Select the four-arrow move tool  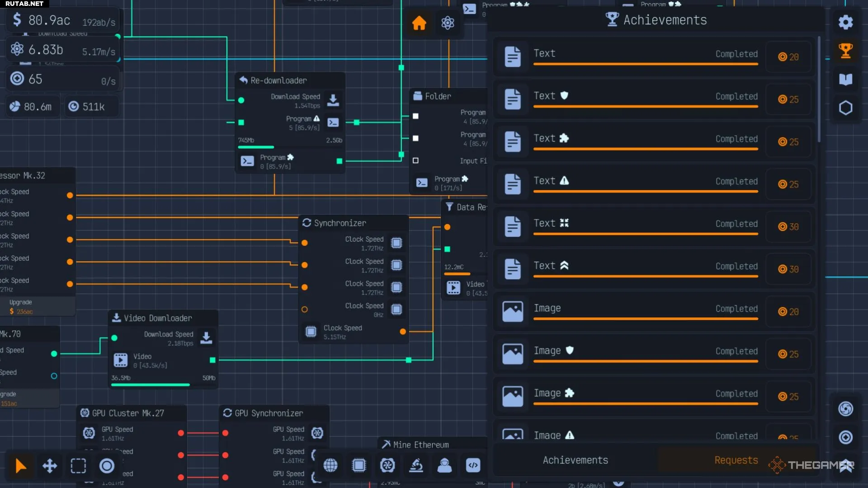[49, 465]
